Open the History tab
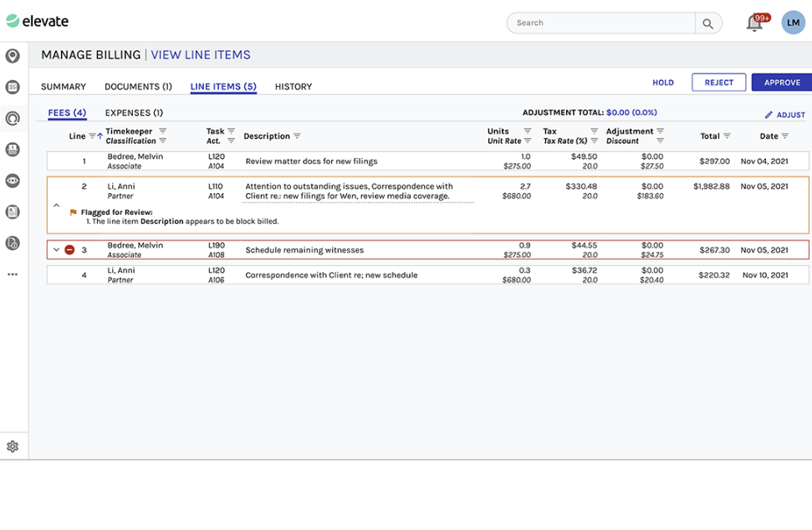 [x=294, y=86]
